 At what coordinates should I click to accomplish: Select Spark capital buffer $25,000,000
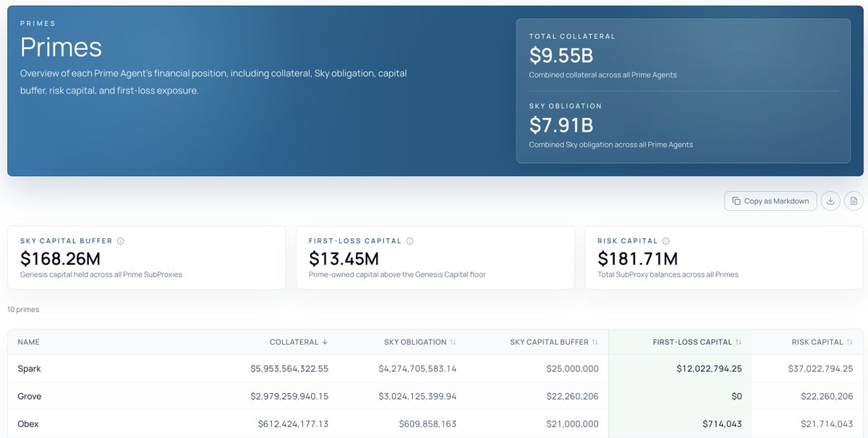tap(572, 368)
